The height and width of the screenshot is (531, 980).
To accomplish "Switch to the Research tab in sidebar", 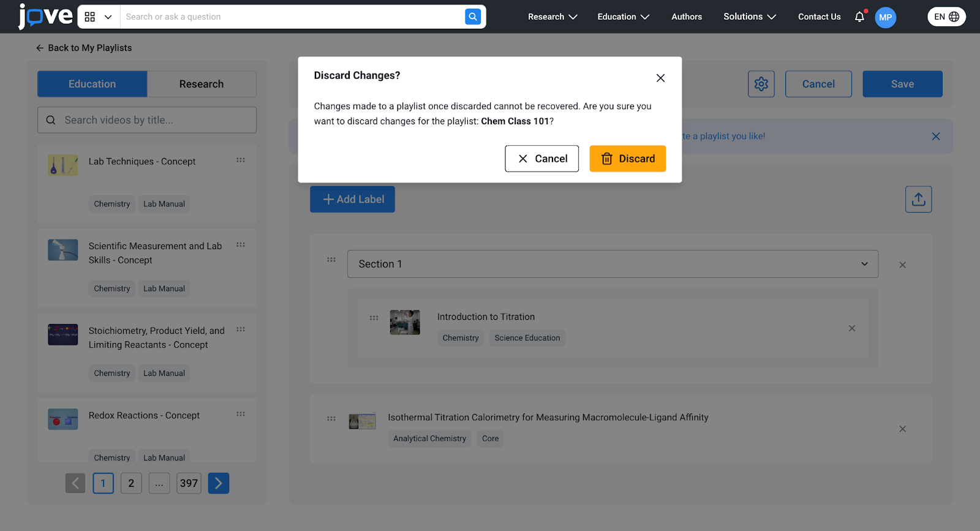I will pos(202,84).
